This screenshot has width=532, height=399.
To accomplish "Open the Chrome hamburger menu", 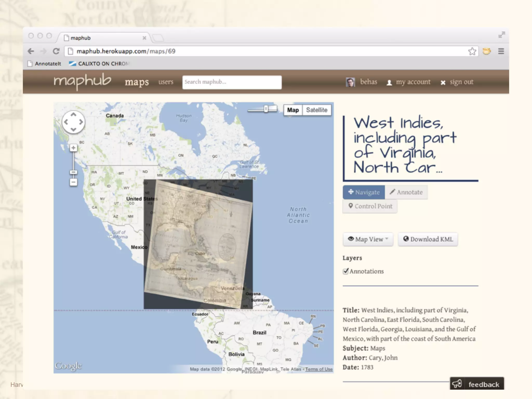I will pyautogui.click(x=501, y=51).
